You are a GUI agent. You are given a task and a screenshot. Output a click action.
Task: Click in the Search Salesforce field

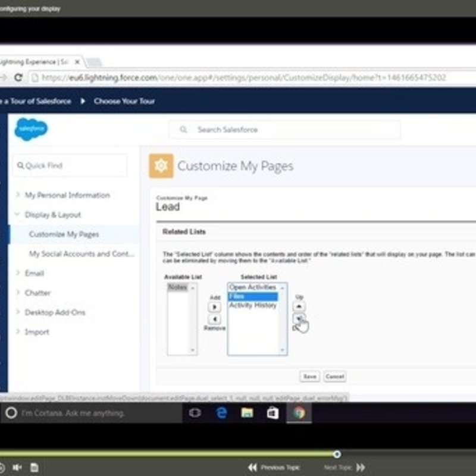[285, 130]
